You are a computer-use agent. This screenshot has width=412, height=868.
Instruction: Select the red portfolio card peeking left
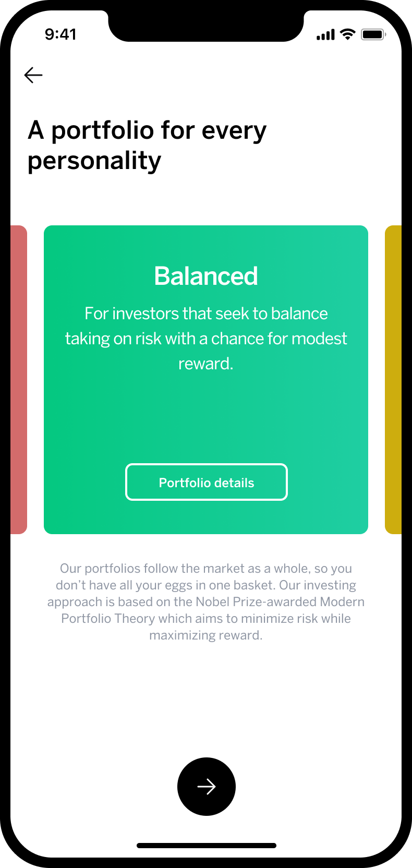[x=19, y=380]
